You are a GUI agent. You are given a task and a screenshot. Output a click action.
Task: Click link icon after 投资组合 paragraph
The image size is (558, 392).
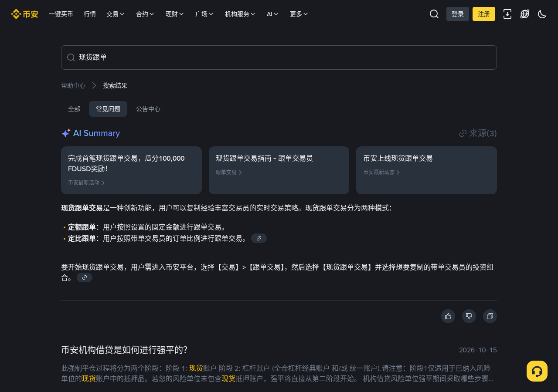coord(85,277)
